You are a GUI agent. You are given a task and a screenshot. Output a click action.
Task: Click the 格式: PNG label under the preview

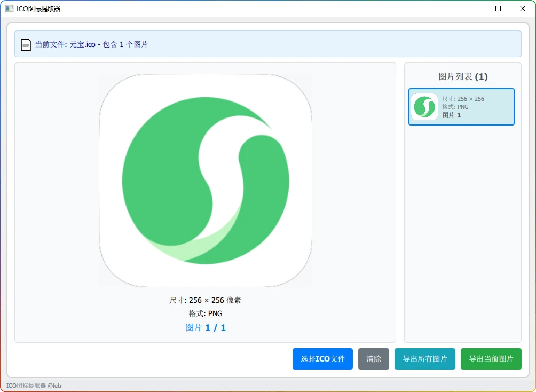point(205,313)
